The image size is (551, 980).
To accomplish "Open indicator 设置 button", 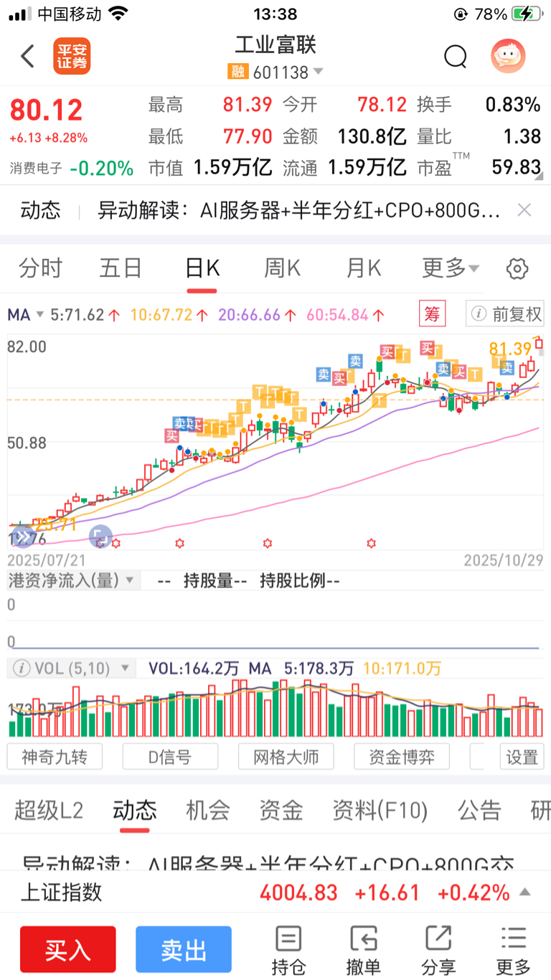I will coord(522,757).
